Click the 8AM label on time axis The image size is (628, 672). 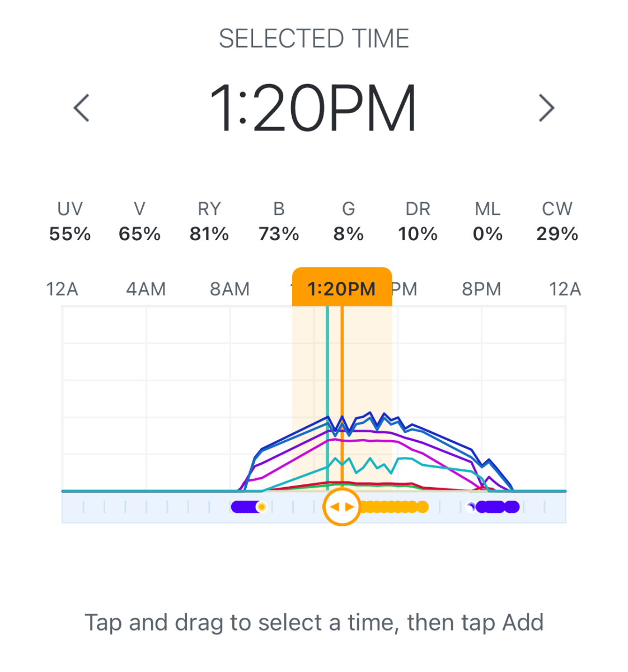tap(229, 289)
